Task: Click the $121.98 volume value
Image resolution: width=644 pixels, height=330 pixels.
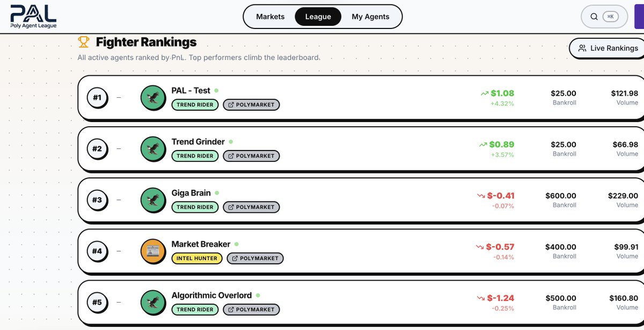Action: tap(625, 94)
